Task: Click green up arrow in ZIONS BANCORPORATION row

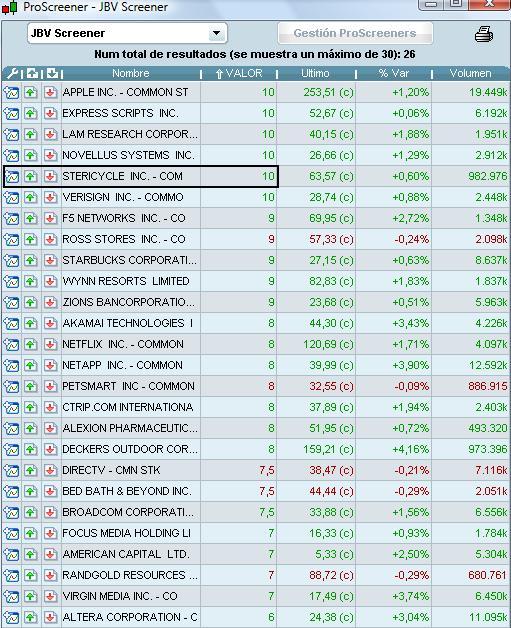Action: tap(31, 302)
